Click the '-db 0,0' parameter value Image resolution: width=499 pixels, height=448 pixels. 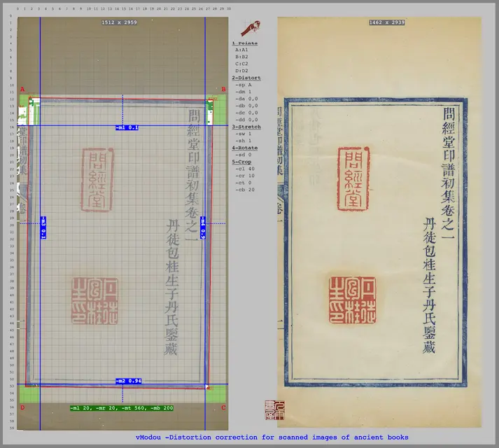tap(246, 106)
